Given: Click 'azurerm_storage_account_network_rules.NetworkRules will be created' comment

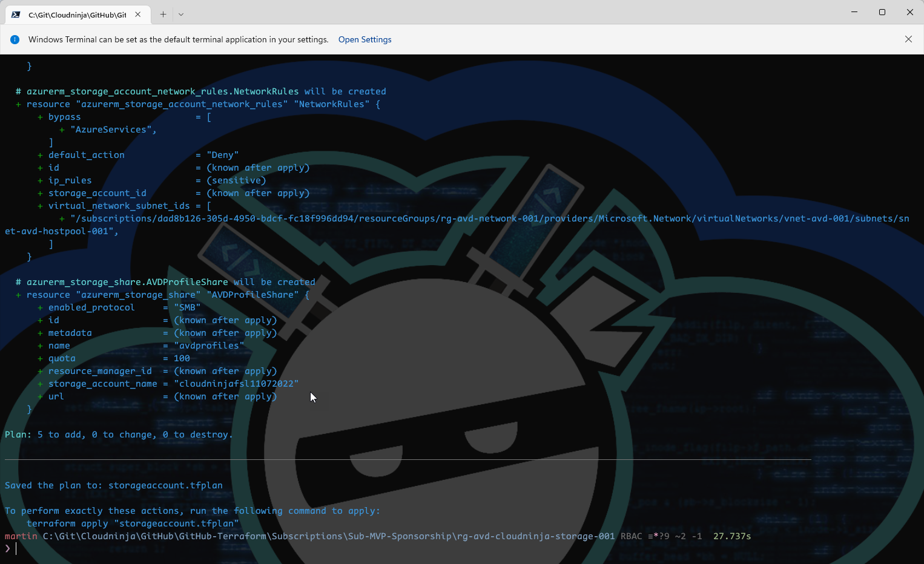Looking at the screenshot, I should (x=201, y=91).
